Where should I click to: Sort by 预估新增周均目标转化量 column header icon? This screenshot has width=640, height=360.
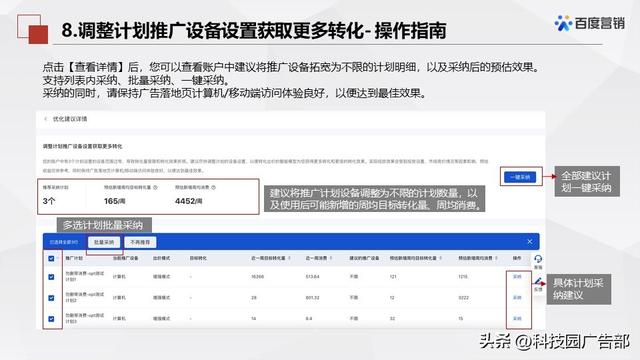441,258
